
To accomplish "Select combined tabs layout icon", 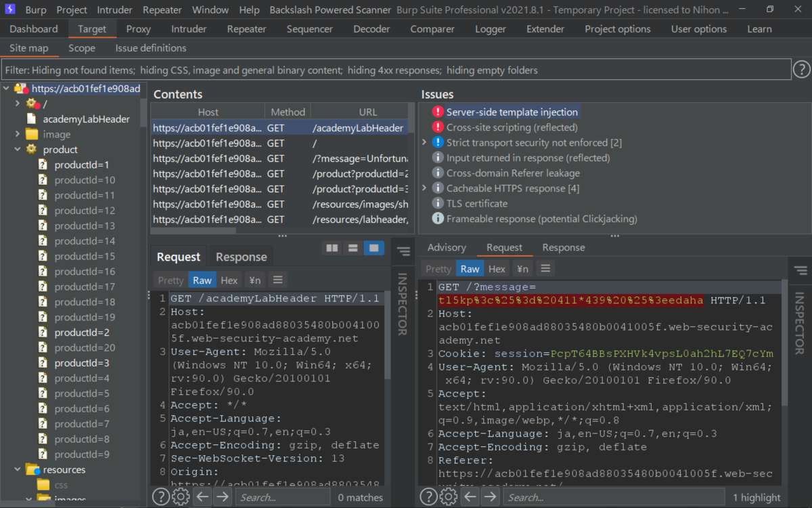I will pos(374,249).
